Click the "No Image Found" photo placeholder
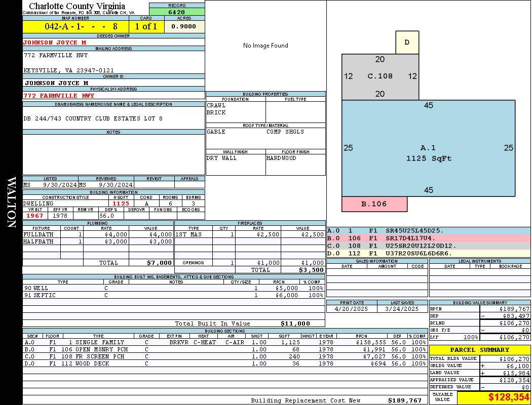Image resolution: width=532 pixels, height=405 pixels. 265,46
